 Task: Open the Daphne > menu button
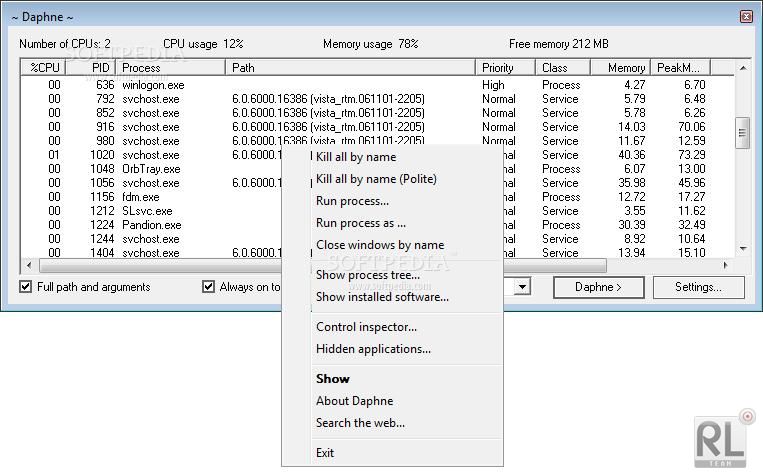pyautogui.click(x=599, y=287)
